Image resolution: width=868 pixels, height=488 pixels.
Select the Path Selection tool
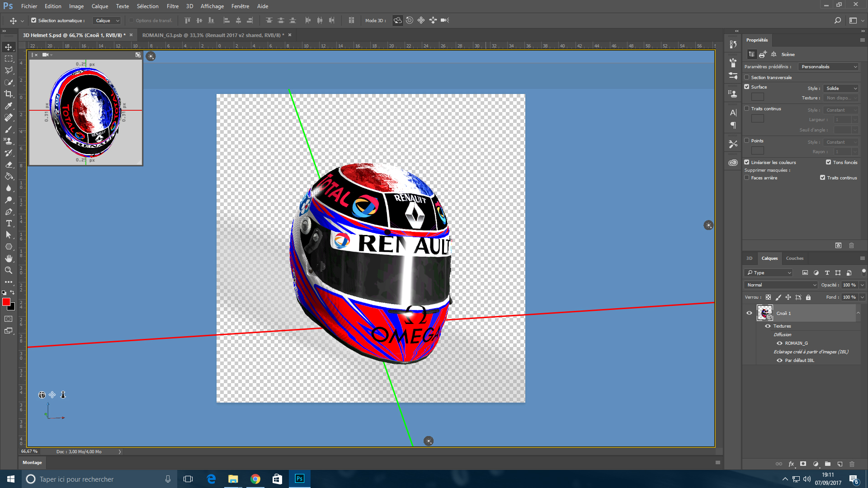click(x=9, y=235)
